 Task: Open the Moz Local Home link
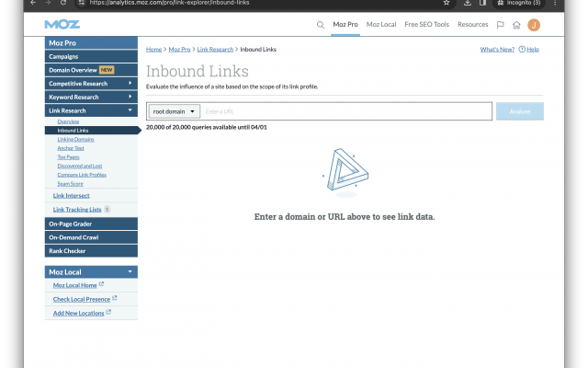pyautogui.click(x=74, y=285)
